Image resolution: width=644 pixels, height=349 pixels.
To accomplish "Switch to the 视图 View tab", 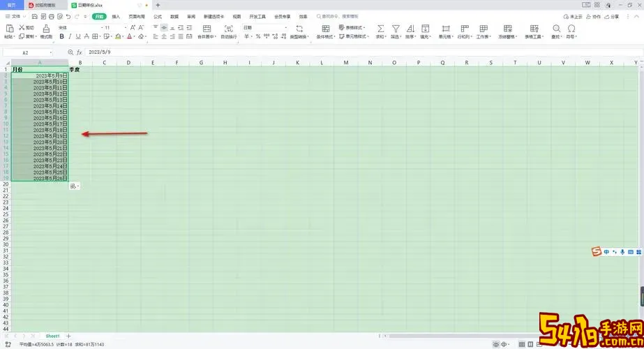I will pos(237,17).
